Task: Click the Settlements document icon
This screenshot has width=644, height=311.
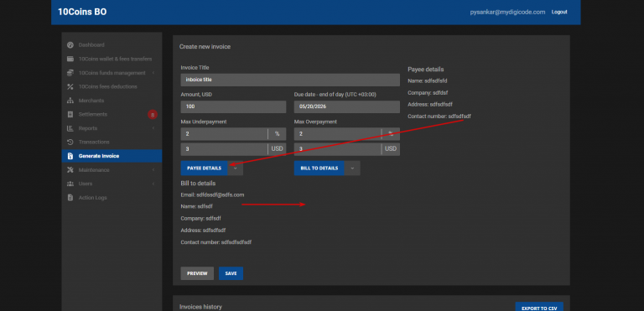Action: 70,114
